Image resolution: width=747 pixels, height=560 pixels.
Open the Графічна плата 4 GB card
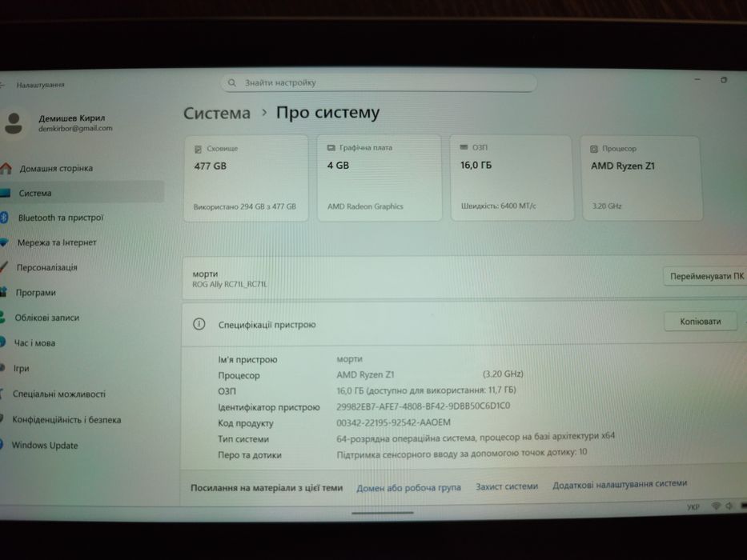click(x=380, y=178)
